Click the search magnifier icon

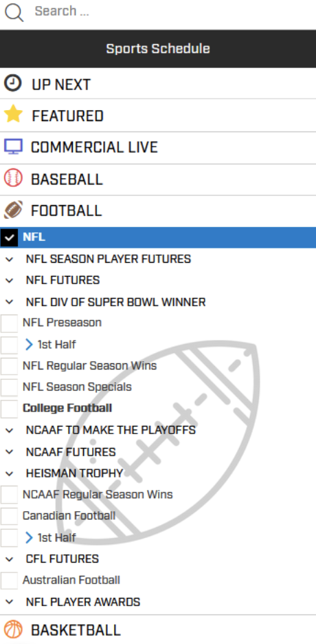tap(14, 12)
